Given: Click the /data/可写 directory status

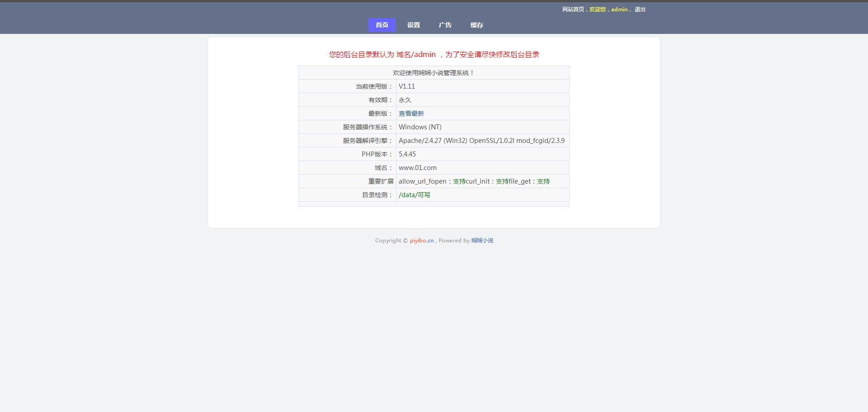Looking at the screenshot, I should 414,195.
